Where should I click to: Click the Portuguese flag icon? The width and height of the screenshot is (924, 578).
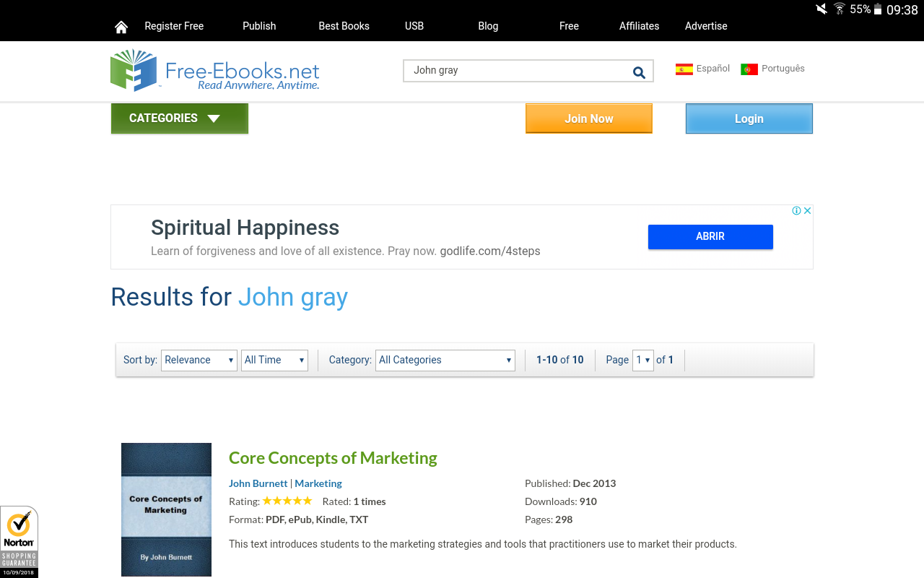pos(749,69)
